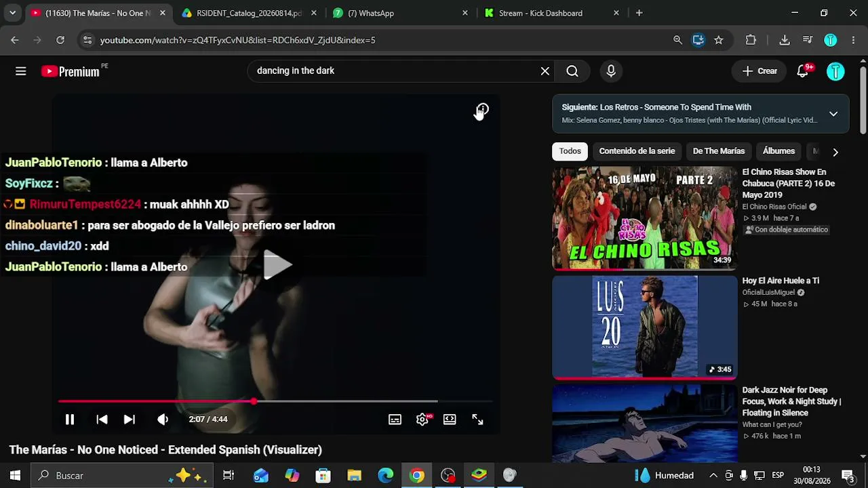Open the Windows notification center
This screenshot has height=488, width=868.
coord(848,475)
